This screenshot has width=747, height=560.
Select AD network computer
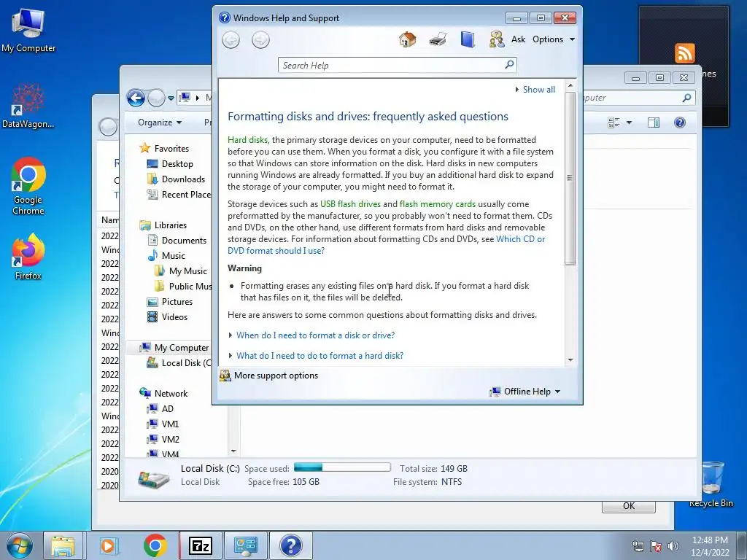click(167, 408)
